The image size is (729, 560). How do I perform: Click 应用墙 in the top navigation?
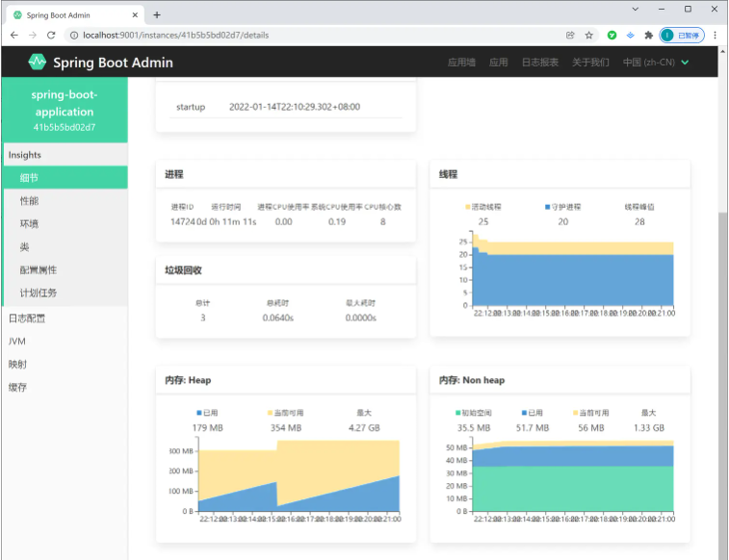(x=461, y=63)
